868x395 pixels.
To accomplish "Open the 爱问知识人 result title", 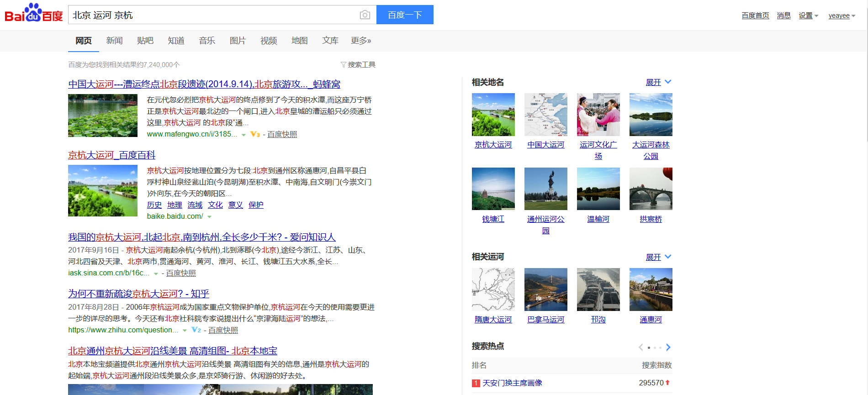I will pos(202,237).
